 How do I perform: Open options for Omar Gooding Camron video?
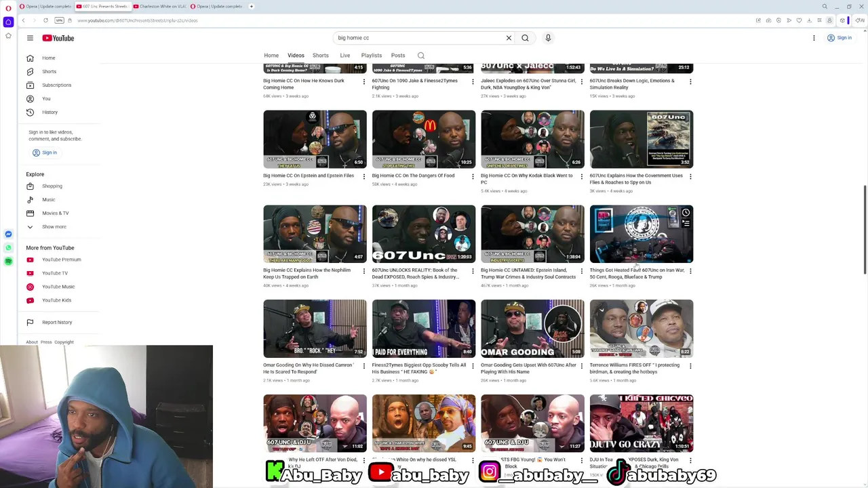[364, 366]
